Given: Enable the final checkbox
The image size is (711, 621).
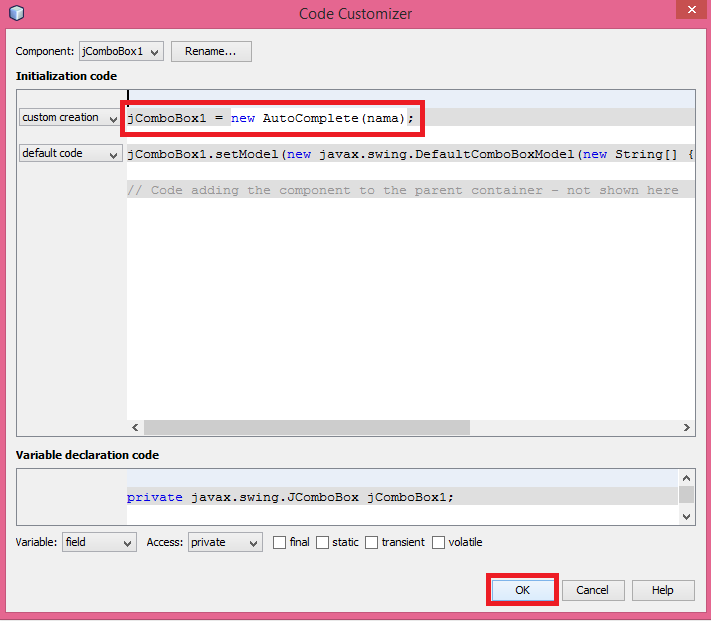Looking at the screenshot, I should 279,543.
